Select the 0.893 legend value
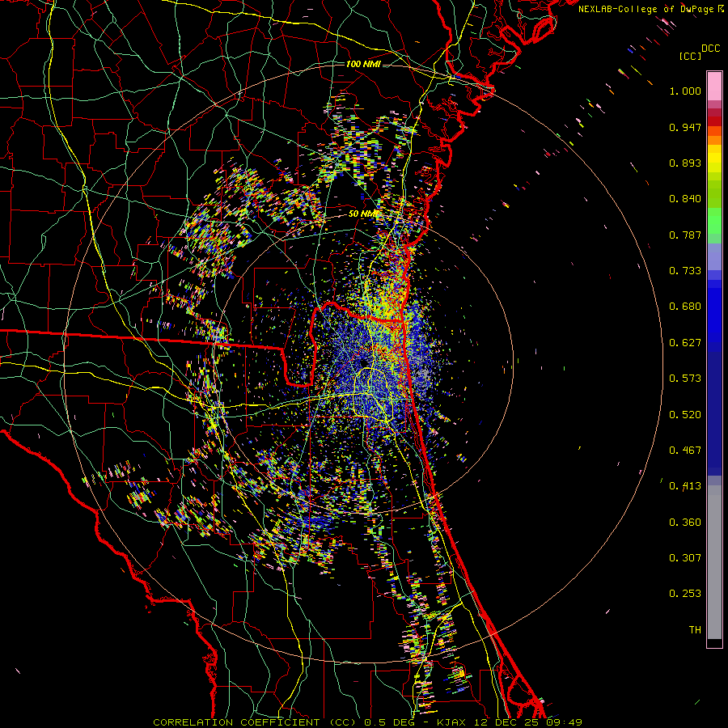The width and height of the screenshot is (728, 728). point(685,163)
